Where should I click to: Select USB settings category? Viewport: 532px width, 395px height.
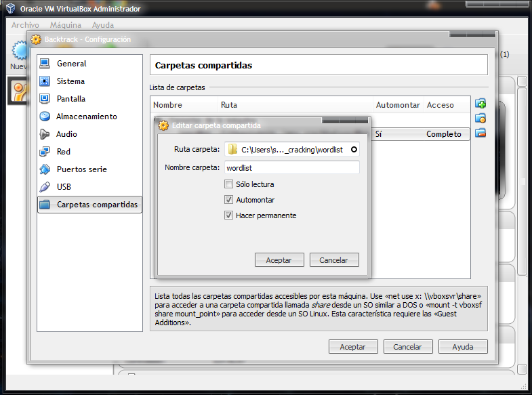pos(89,187)
